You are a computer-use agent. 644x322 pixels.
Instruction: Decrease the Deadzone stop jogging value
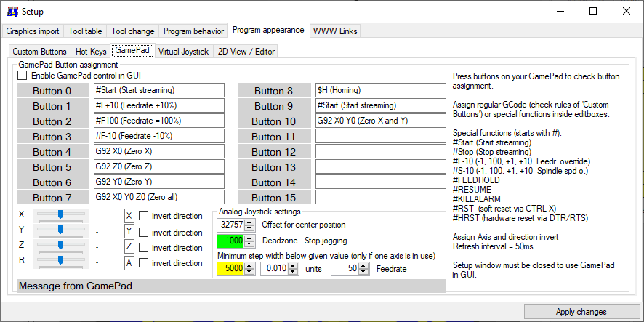click(x=251, y=244)
